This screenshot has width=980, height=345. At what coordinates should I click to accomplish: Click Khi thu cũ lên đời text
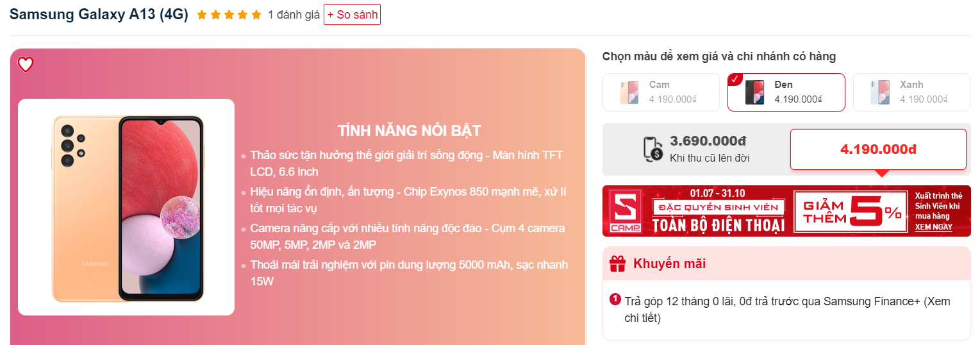point(710,158)
